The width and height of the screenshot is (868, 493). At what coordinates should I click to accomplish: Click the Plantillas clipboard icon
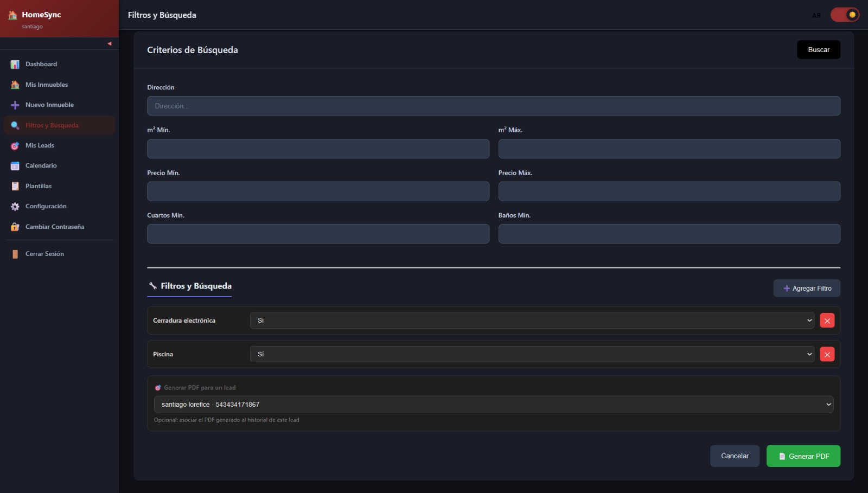pyautogui.click(x=15, y=187)
